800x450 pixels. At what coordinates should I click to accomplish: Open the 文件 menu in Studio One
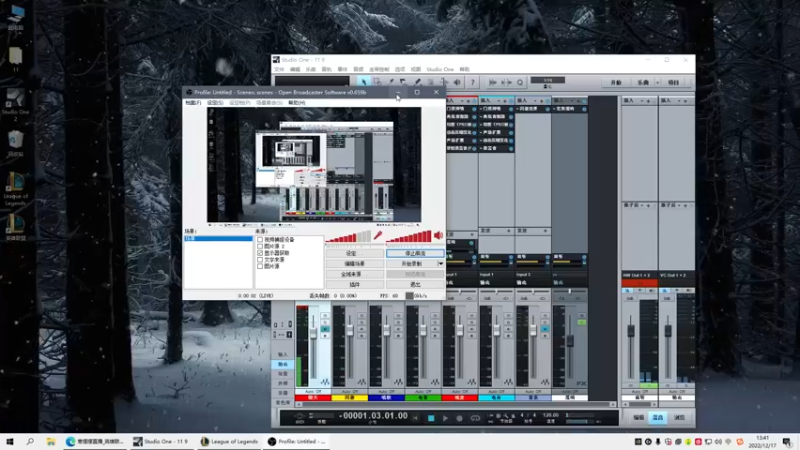[279, 69]
